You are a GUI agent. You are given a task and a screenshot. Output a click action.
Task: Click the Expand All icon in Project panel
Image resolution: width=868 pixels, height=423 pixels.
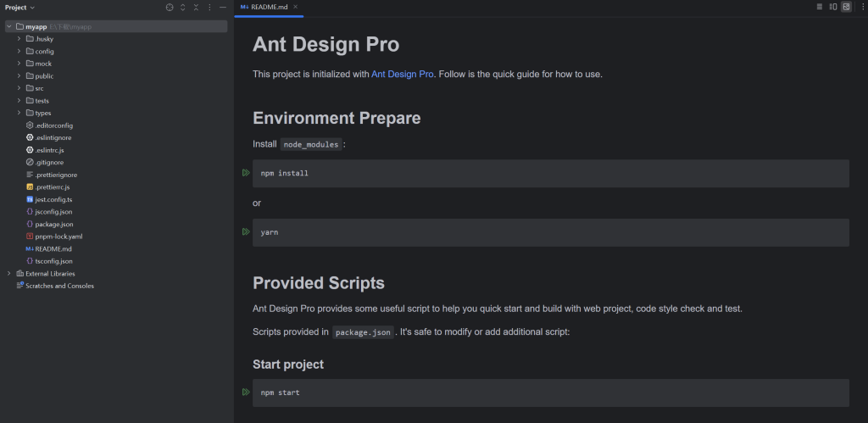[x=183, y=7]
